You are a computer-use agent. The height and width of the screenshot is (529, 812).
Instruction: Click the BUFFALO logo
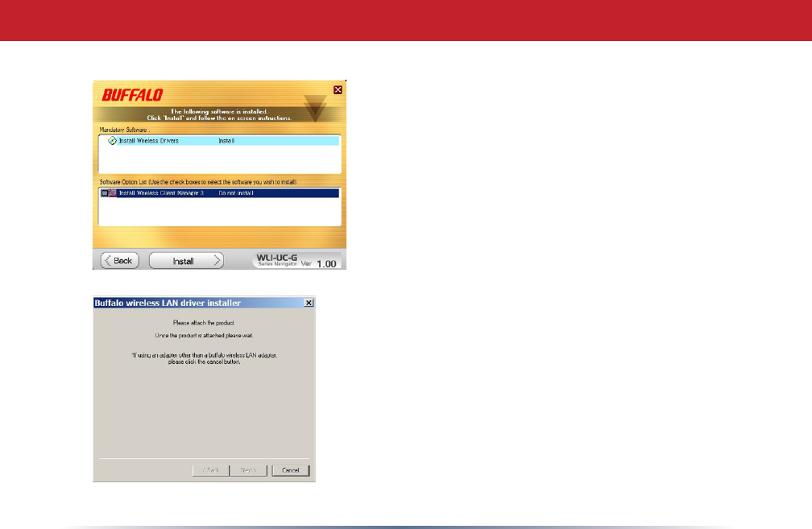pyautogui.click(x=132, y=95)
